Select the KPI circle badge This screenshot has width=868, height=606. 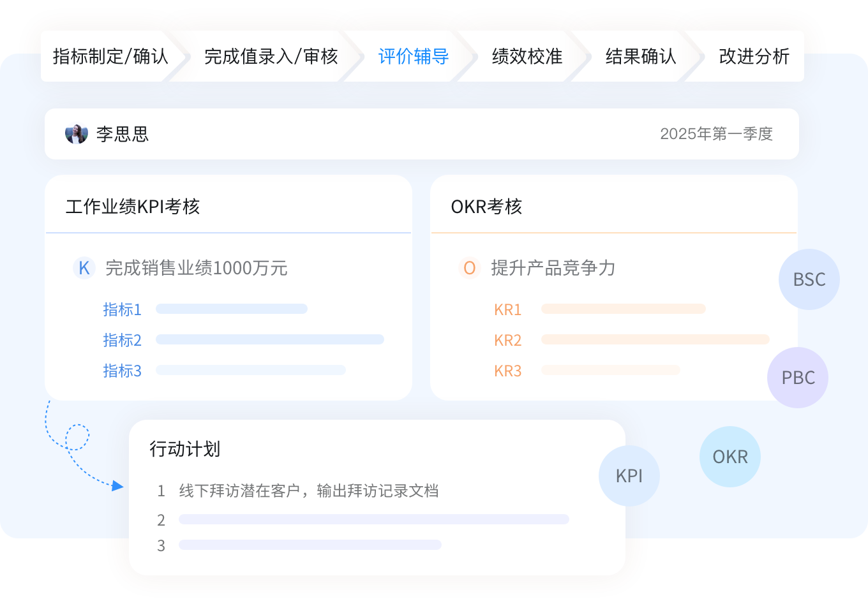tap(629, 476)
